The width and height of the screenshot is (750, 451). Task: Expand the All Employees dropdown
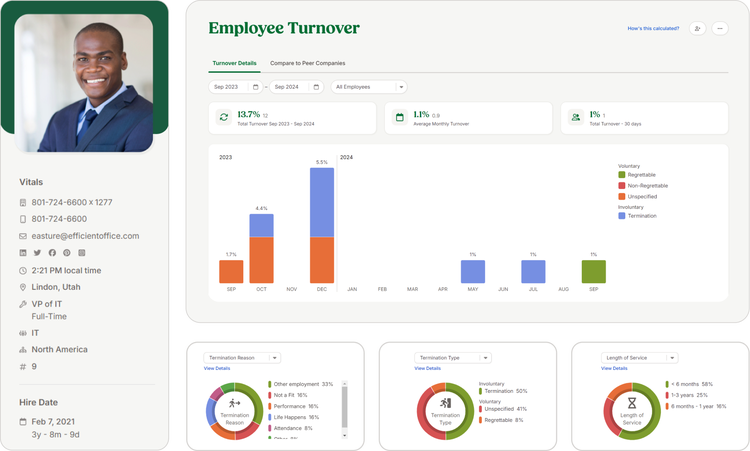click(x=369, y=87)
